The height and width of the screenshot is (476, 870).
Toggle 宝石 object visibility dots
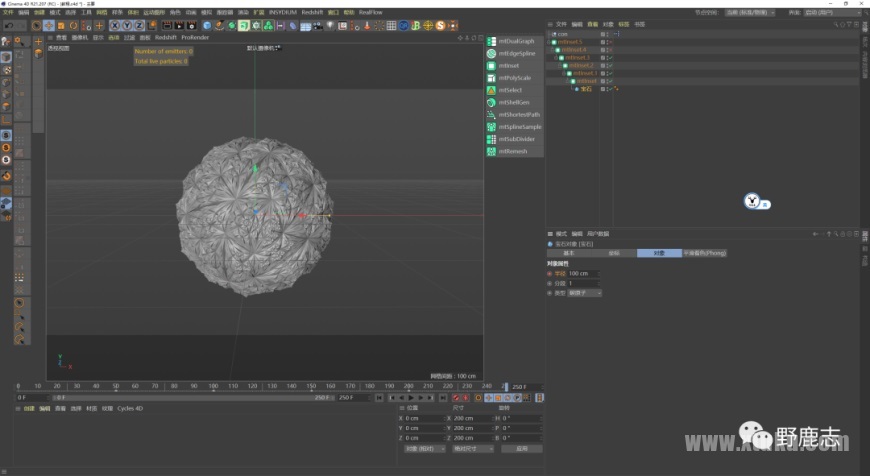point(606,89)
